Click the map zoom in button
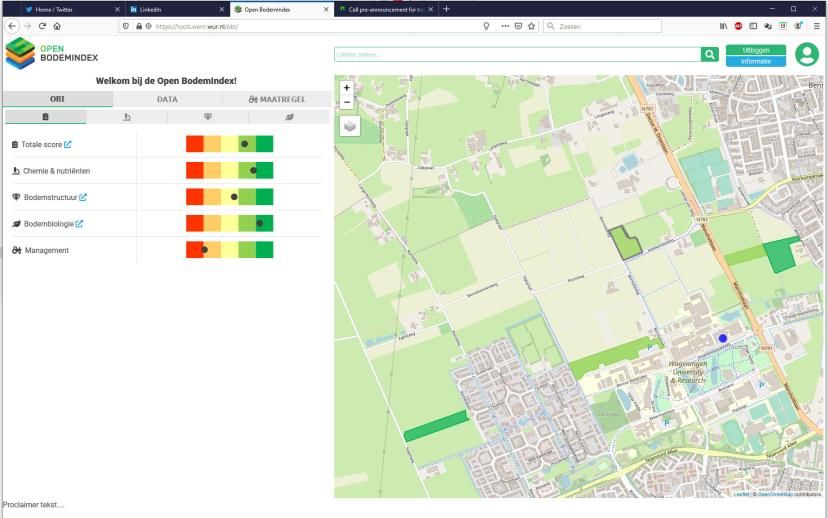The width and height of the screenshot is (828, 518). click(346, 88)
